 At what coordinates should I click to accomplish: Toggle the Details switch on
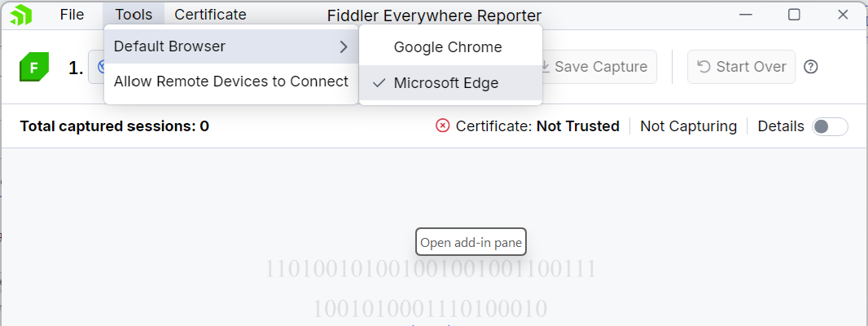[830, 126]
